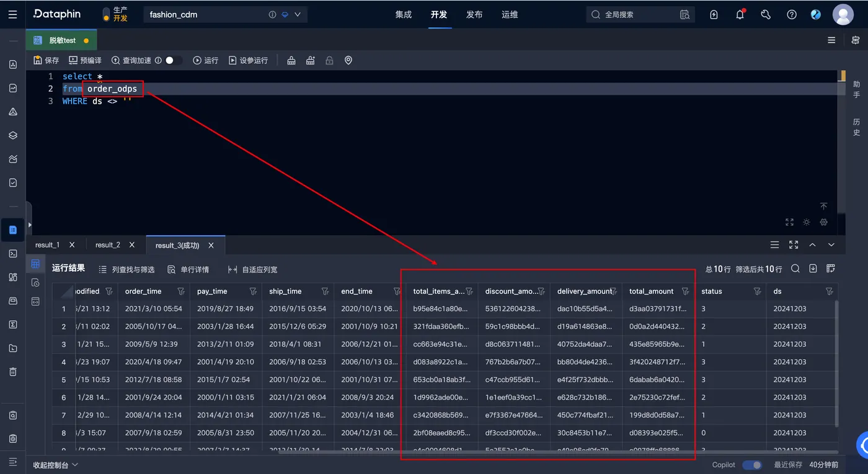The height and width of the screenshot is (474, 868).
Task: Close the result_3(成功) tab
Action: pos(211,245)
